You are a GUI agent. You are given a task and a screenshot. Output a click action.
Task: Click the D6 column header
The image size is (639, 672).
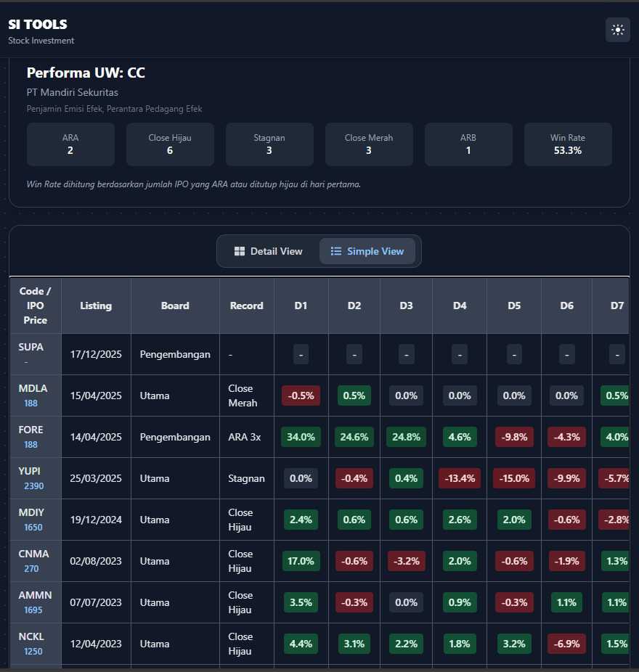566,306
